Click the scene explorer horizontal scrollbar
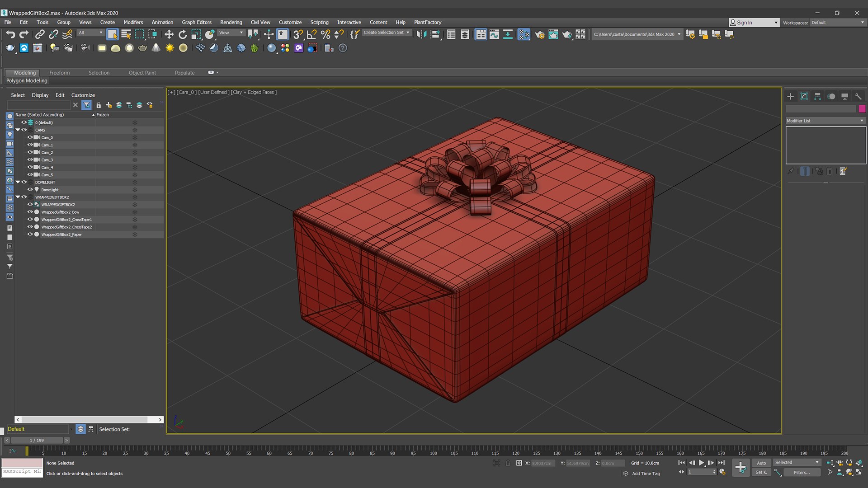This screenshot has height=488, width=868. [x=89, y=420]
